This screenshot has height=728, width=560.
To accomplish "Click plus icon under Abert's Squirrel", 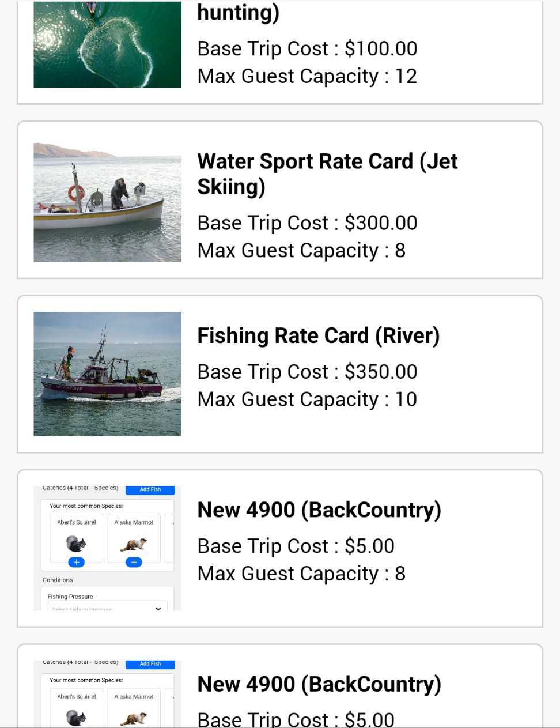I will [76, 562].
